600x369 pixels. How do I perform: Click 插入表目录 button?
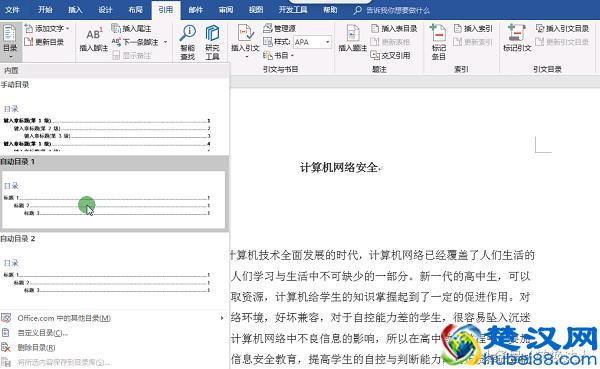point(394,28)
